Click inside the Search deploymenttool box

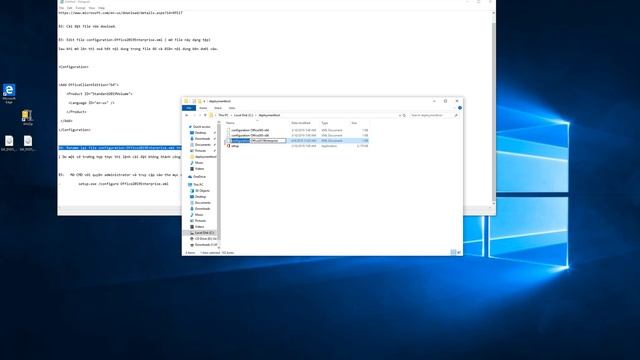click(x=432, y=116)
